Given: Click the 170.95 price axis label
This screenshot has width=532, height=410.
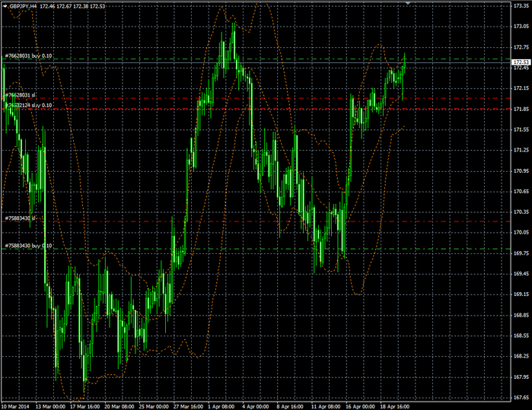Looking at the screenshot, I should coord(521,171).
